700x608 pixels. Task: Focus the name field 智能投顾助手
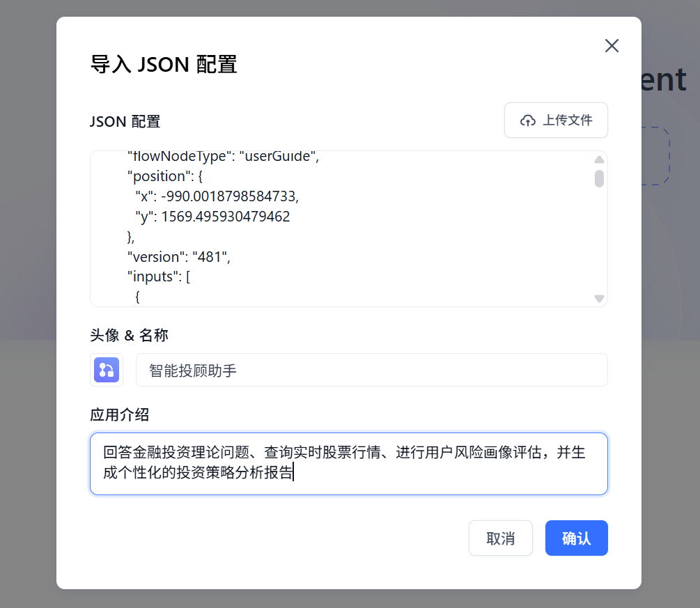371,370
